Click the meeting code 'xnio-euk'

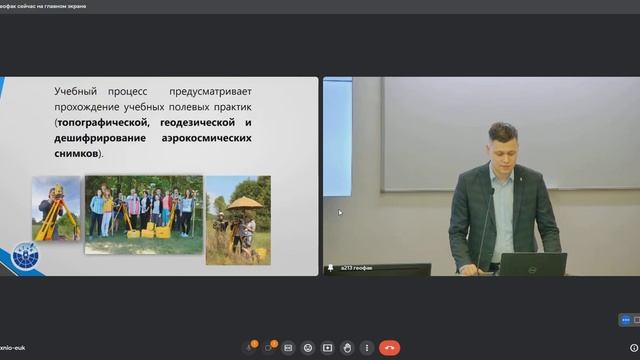click(x=13, y=348)
